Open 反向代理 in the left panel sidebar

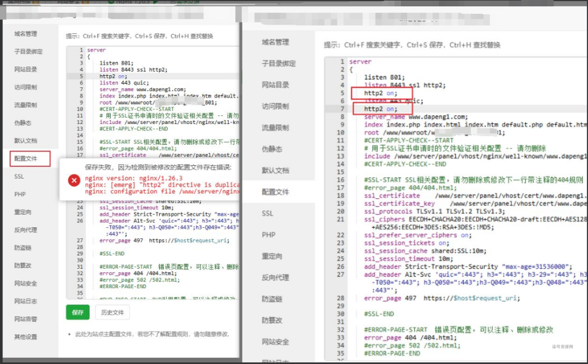(x=26, y=230)
